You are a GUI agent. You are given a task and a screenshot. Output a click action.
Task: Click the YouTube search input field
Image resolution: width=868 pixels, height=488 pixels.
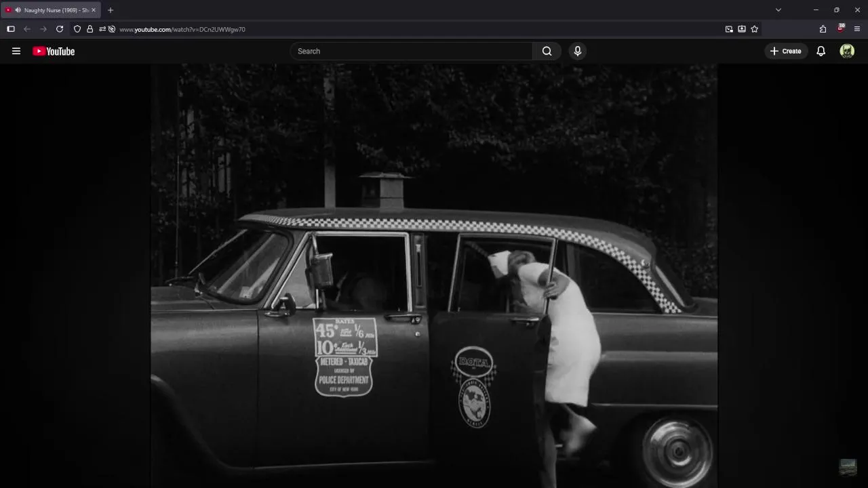[412, 51]
